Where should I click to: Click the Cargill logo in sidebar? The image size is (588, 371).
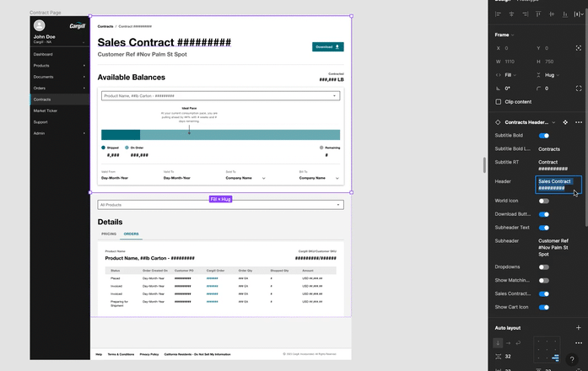(x=78, y=26)
